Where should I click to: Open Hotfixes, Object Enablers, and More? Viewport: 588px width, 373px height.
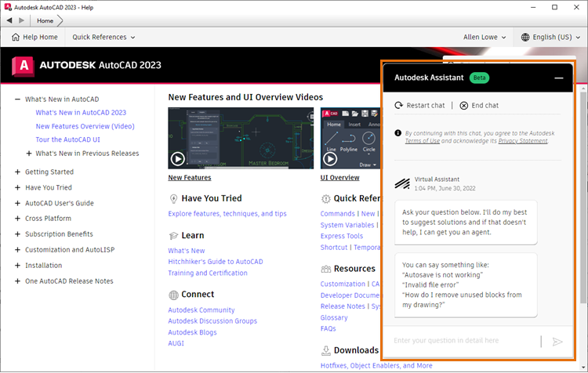point(376,365)
